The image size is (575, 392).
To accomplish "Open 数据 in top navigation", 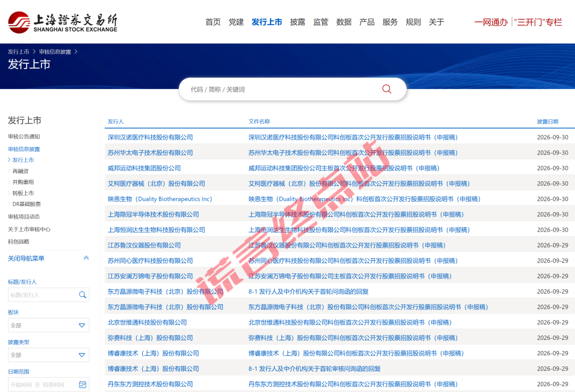I will pos(344,22).
